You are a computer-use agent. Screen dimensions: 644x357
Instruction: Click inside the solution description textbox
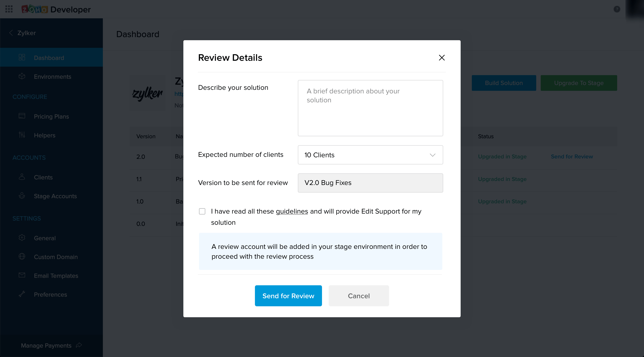370,108
